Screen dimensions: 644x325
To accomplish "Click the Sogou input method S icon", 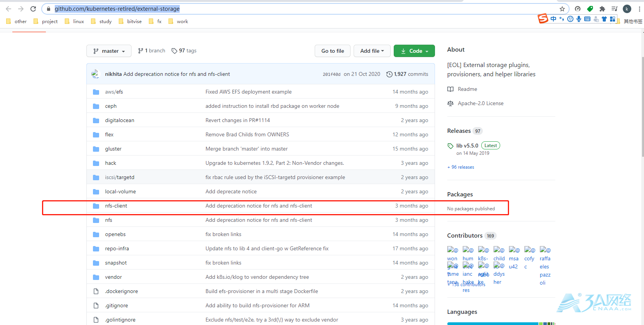I will point(543,18).
